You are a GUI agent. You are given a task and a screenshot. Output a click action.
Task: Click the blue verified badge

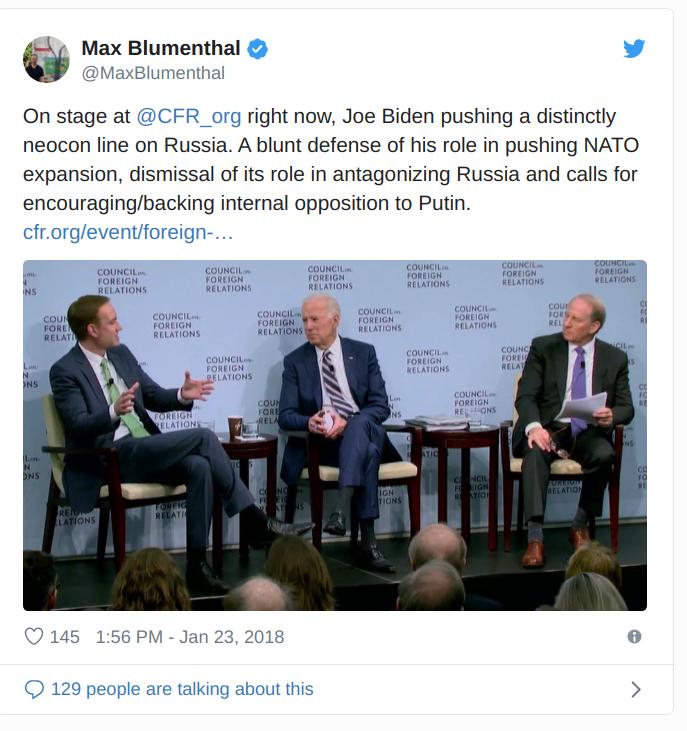click(258, 48)
